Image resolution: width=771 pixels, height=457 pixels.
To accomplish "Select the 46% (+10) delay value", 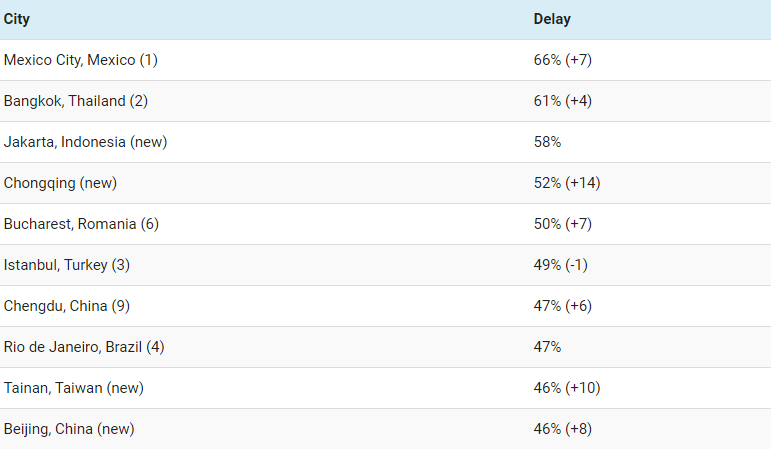I will point(567,388).
